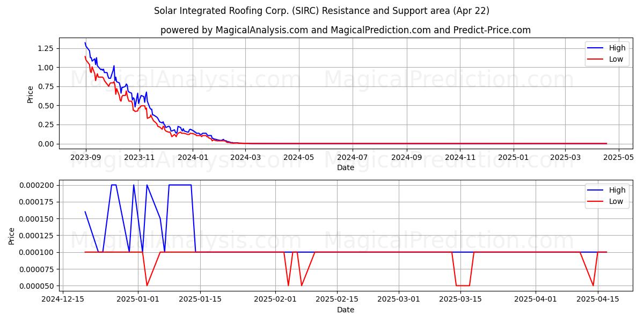Image resolution: width=644 pixels, height=322 pixels.
Task: Click the 0.000175 price tick label
Action: point(37,202)
